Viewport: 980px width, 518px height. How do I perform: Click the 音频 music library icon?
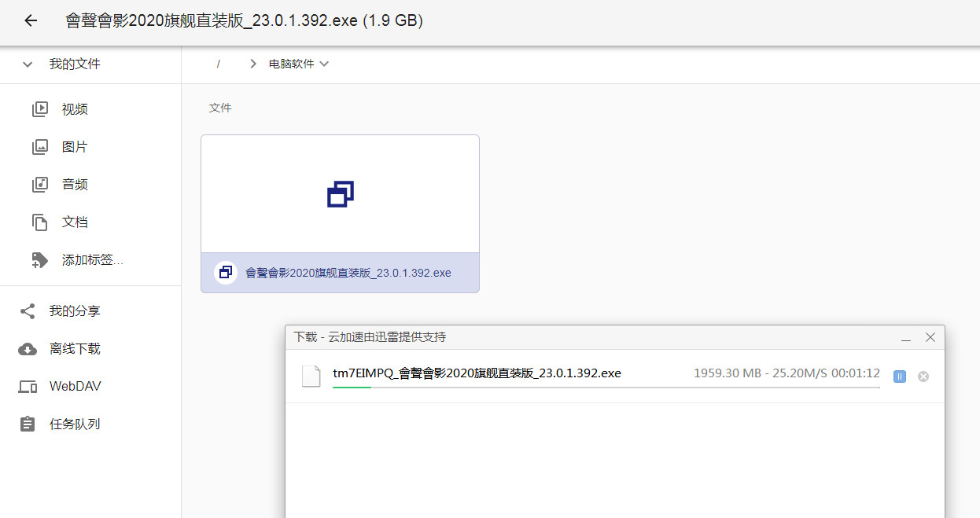40,185
